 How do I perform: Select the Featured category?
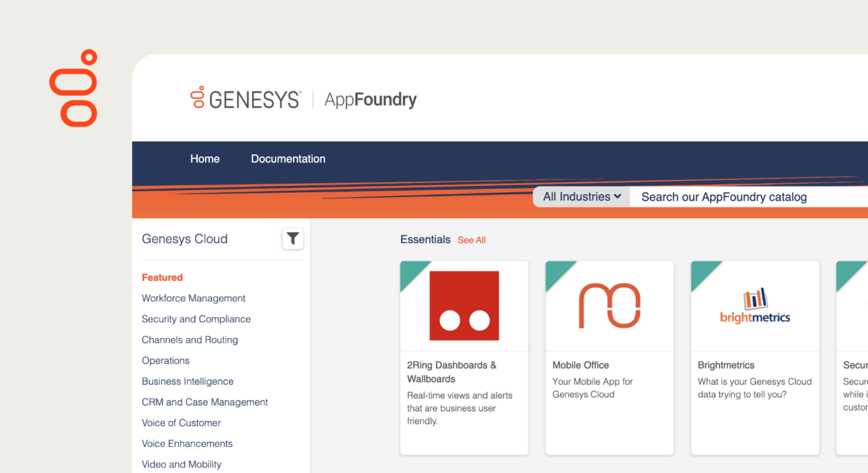163,277
